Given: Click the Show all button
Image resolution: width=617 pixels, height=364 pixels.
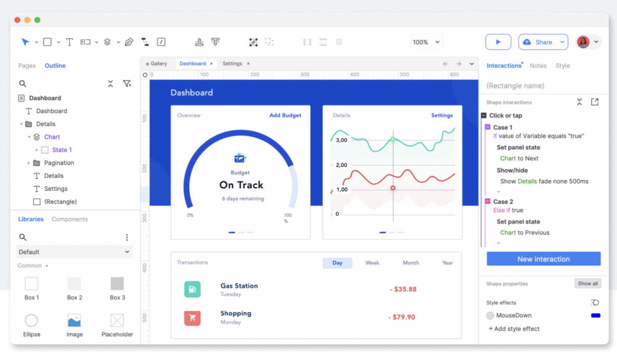Looking at the screenshot, I should pyautogui.click(x=588, y=284).
